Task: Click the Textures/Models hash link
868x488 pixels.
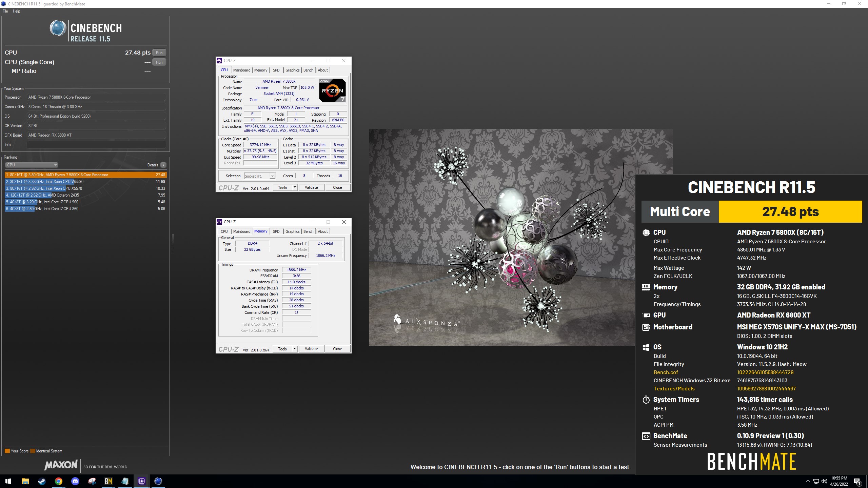Action: [766, 388]
